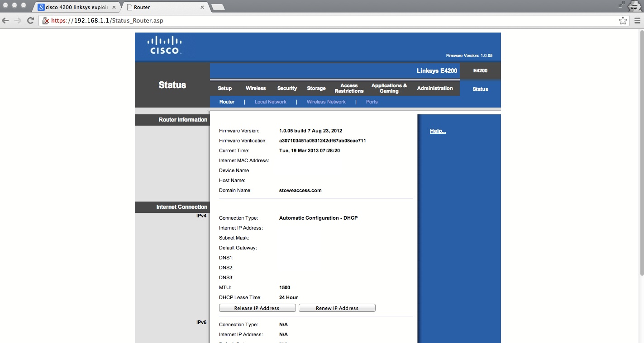The width and height of the screenshot is (644, 343).
Task: Click the "Current Time:" label
Action: (x=234, y=150)
